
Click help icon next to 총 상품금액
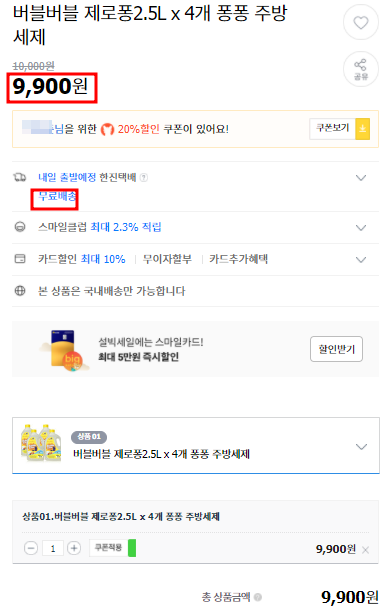click(258, 597)
